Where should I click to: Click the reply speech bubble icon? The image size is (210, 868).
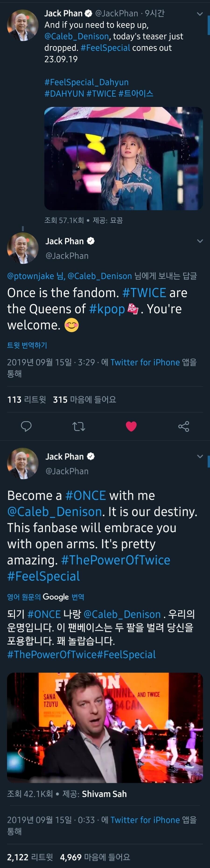click(x=26, y=426)
